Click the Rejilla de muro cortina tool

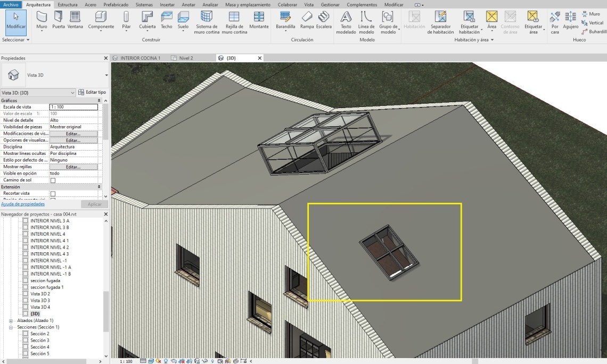pos(234,21)
